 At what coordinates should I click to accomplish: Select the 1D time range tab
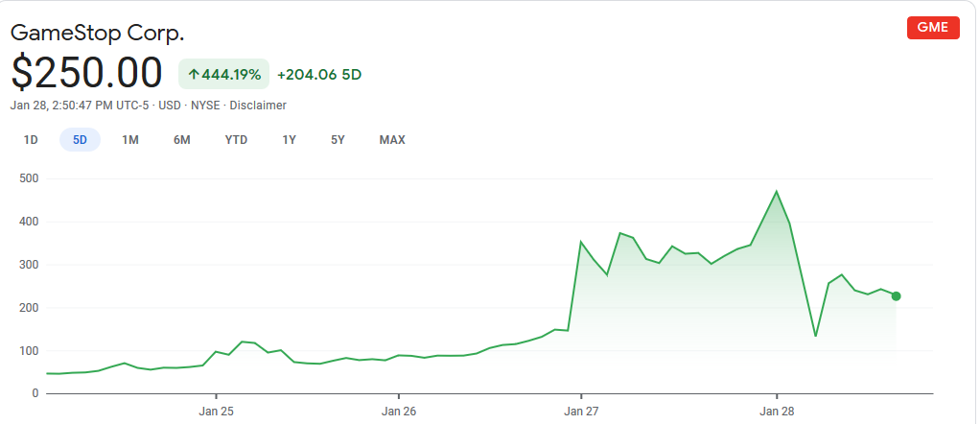tap(31, 140)
